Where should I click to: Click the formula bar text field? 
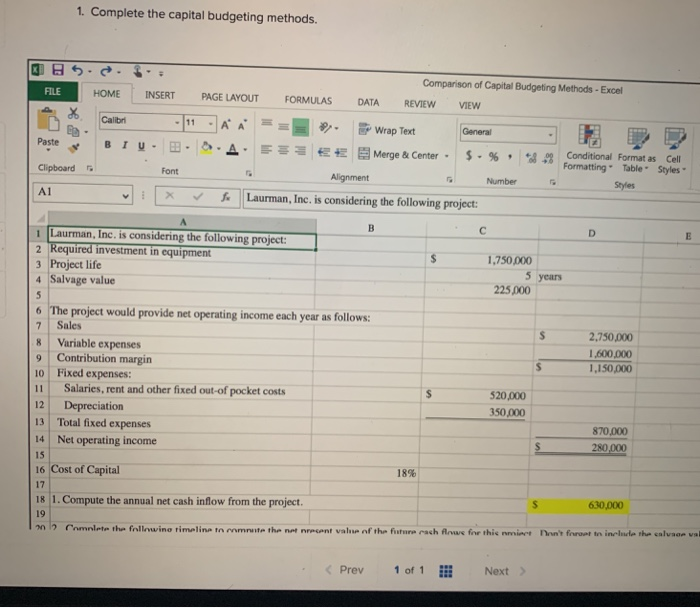pos(471,202)
